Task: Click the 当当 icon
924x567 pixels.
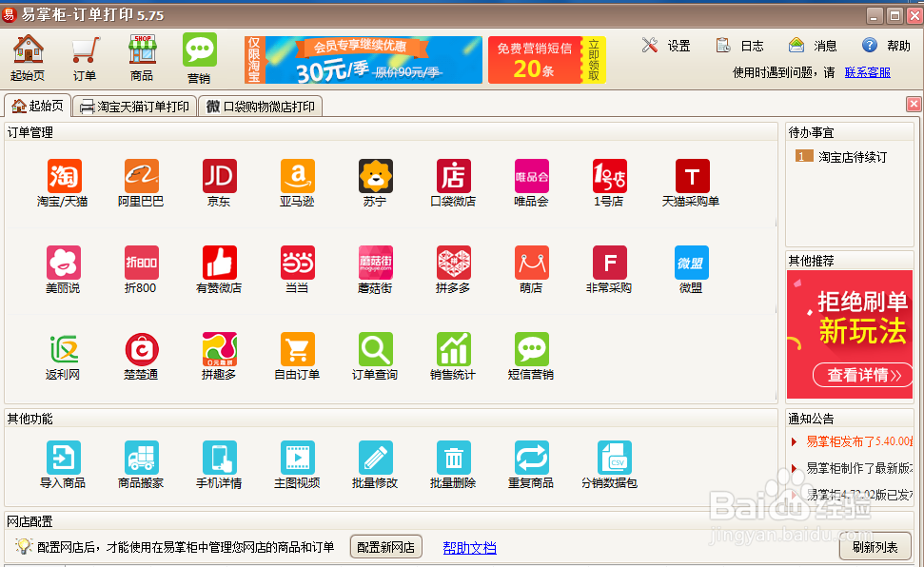Action: point(298,263)
